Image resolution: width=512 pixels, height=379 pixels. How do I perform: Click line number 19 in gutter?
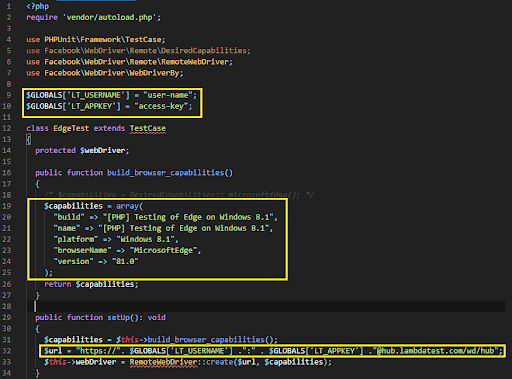click(7, 206)
